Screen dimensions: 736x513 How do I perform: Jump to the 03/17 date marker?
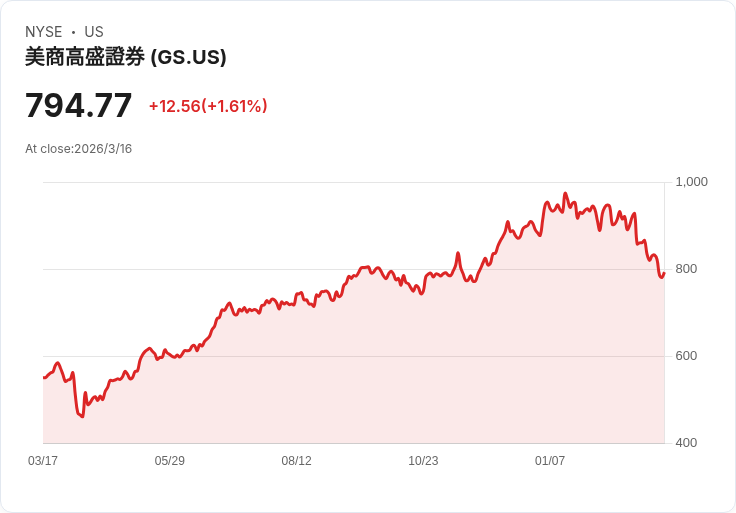click(x=43, y=461)
